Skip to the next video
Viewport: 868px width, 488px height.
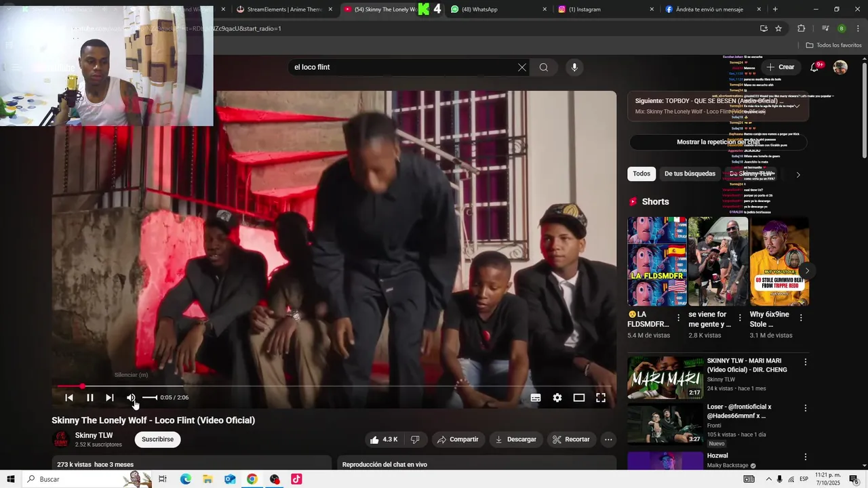point(110,398)
